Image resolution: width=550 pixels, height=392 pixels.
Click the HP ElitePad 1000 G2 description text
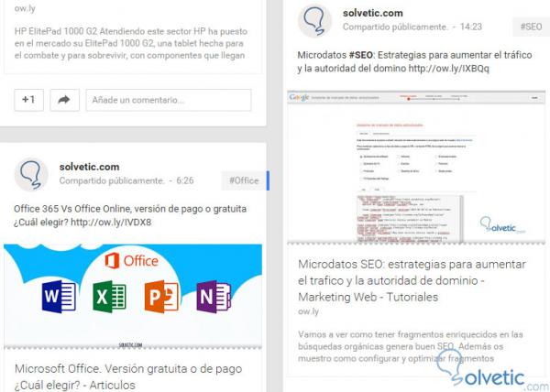tap(131, 43)
